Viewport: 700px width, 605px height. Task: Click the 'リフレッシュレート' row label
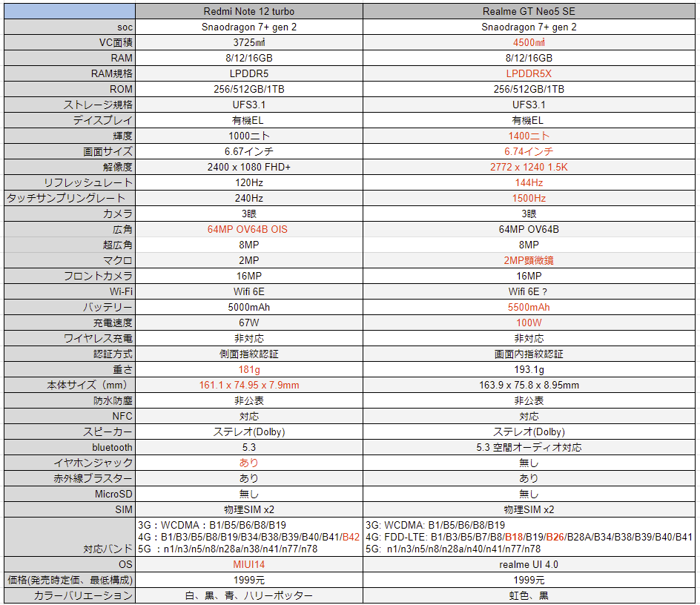pos(70,182)
